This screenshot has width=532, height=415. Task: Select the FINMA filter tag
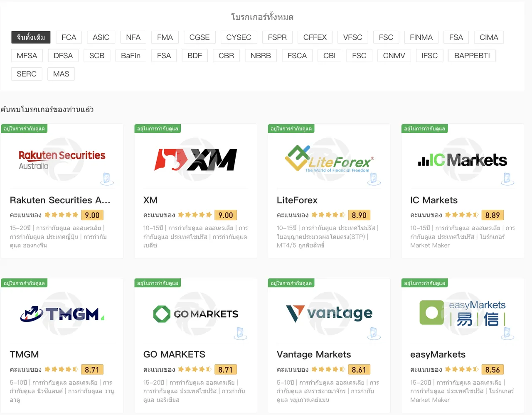[421, 37]
